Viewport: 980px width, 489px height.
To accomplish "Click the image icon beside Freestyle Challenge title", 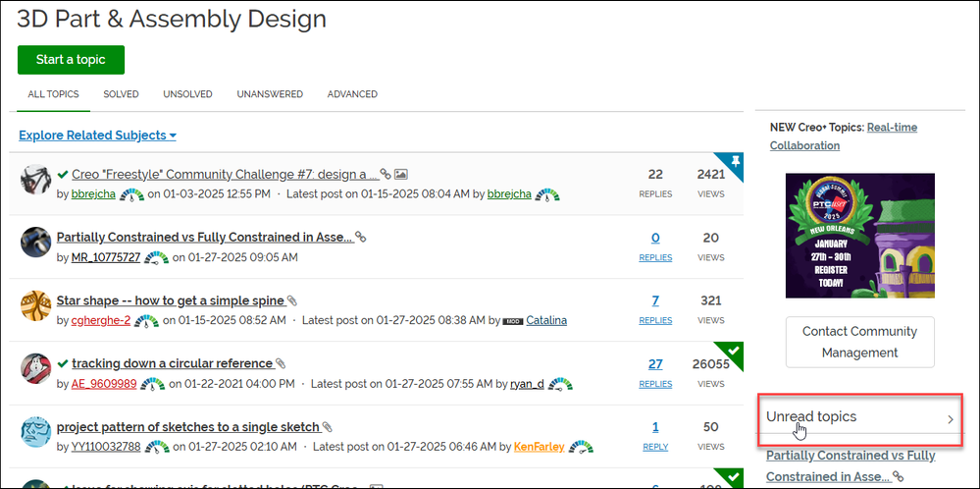I will click(x=401, y=175).
